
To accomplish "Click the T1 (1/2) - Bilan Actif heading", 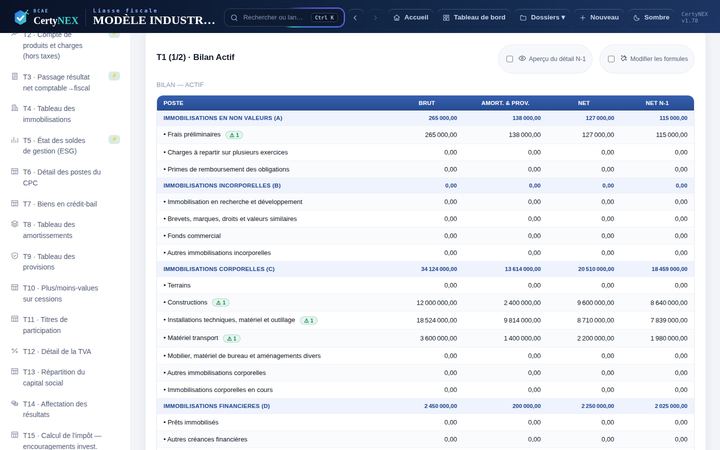I will (x=195, y=57).
